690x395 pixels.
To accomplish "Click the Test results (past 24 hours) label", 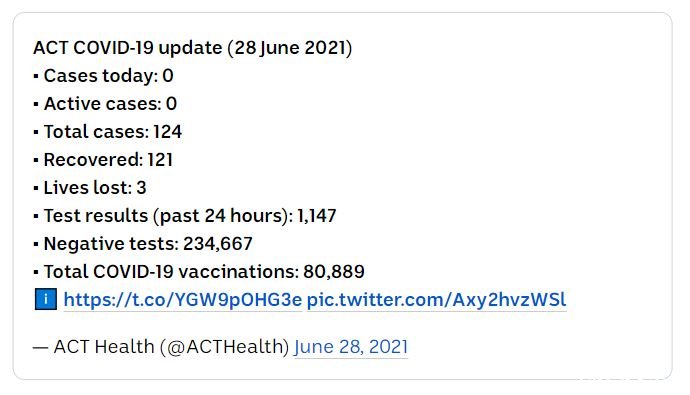I will tap(168, 216).
